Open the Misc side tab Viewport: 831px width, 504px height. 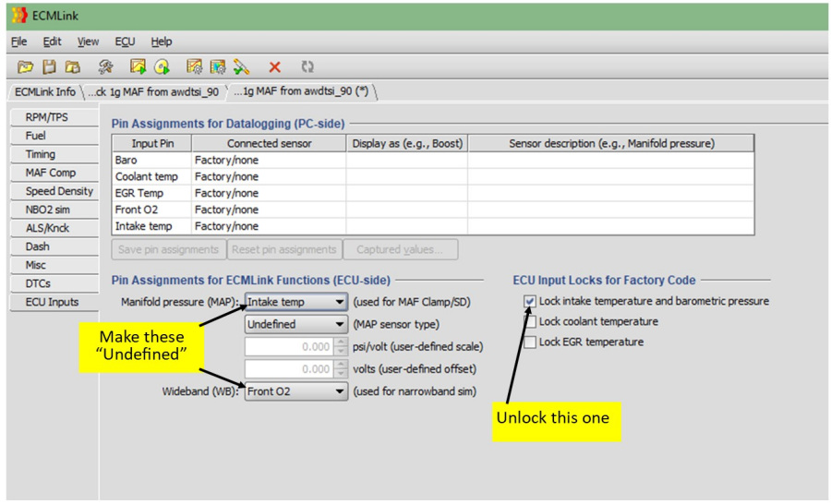coord(54,265)
